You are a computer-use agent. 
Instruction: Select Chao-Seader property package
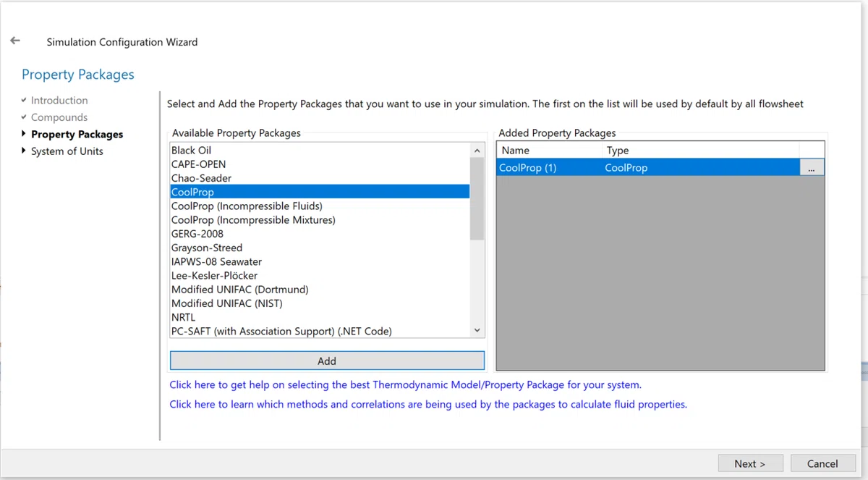(x=320, y=178)
